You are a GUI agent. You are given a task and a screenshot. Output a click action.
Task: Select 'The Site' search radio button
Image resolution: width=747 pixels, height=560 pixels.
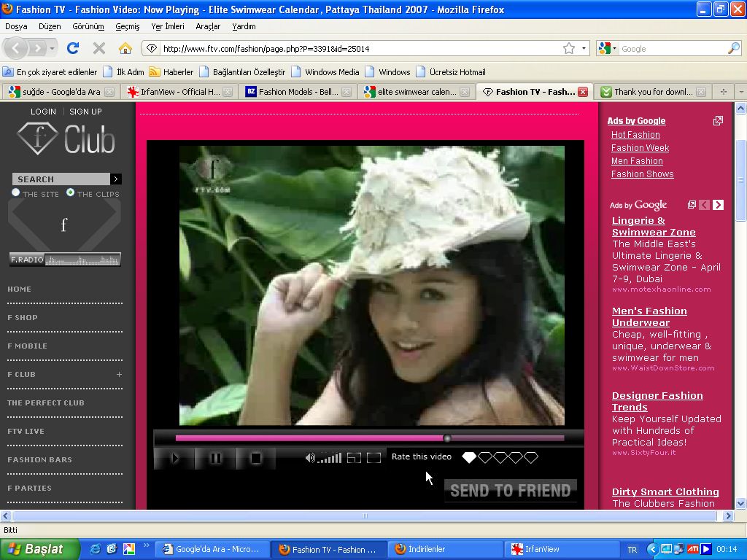tap(16, 192)
